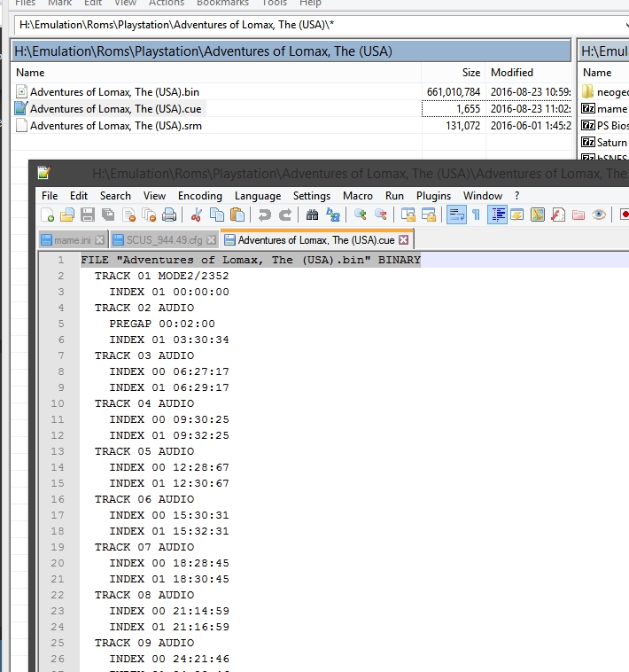Click line number 10 in editor margin
Image resolution: width=629 pixels, height=672 pixels.
click(x=58, y=403)
